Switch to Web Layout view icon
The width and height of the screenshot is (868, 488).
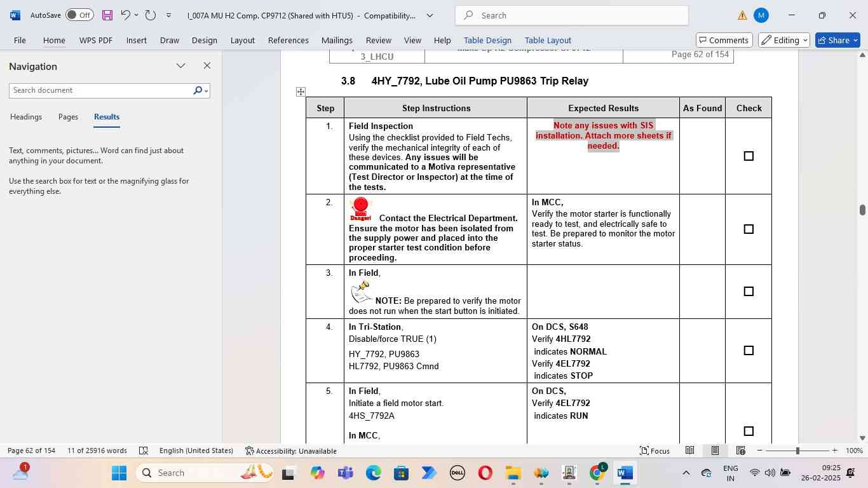740,451
